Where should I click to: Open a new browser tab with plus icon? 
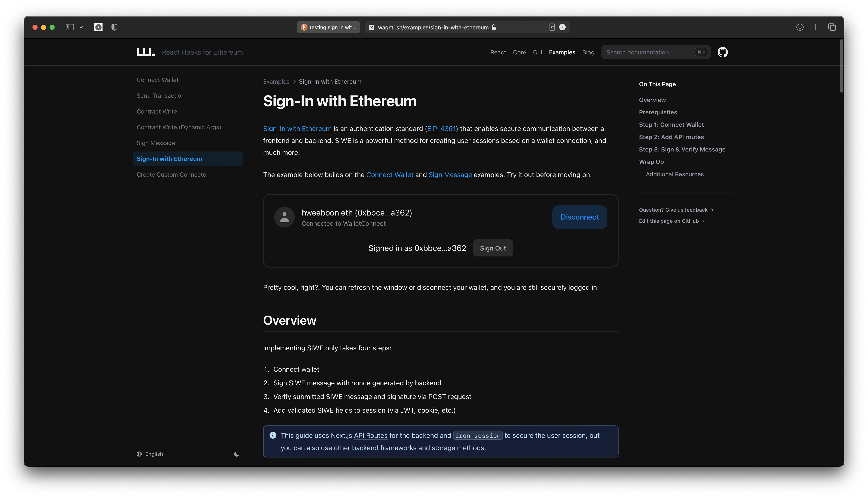[x=816, y=27]
